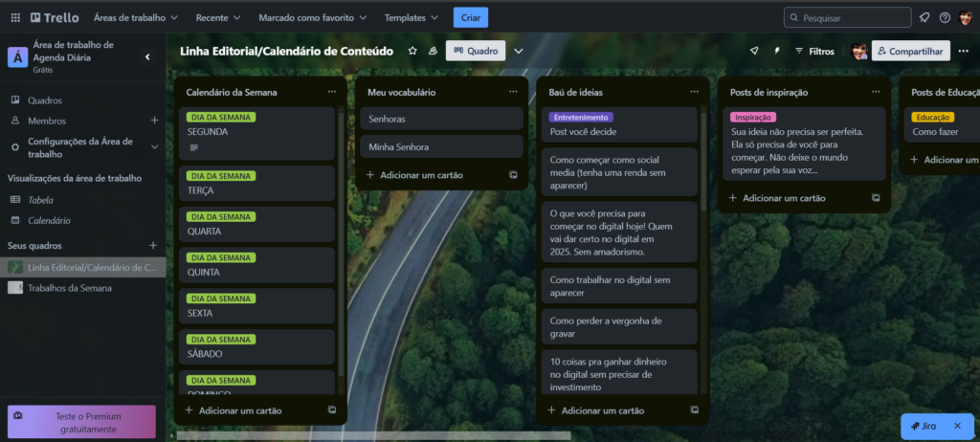
Task: Click the pink Inspiração label
Action: 753,117
